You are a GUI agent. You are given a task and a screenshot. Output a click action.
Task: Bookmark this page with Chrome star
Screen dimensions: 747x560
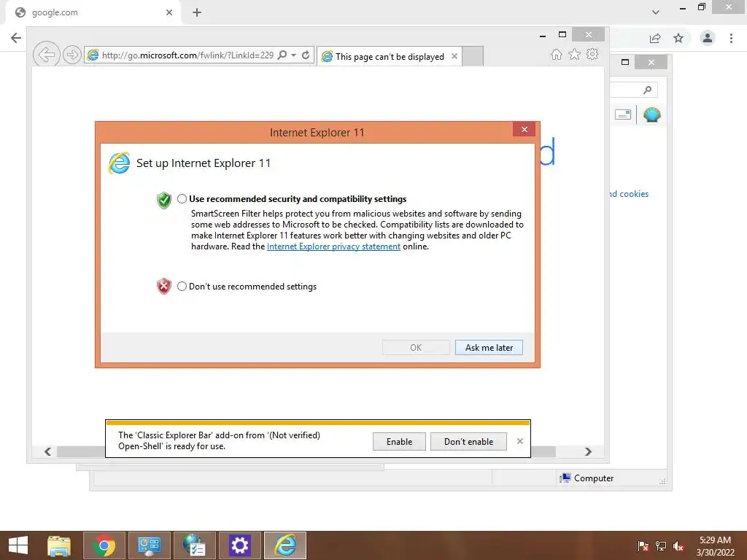678,38
